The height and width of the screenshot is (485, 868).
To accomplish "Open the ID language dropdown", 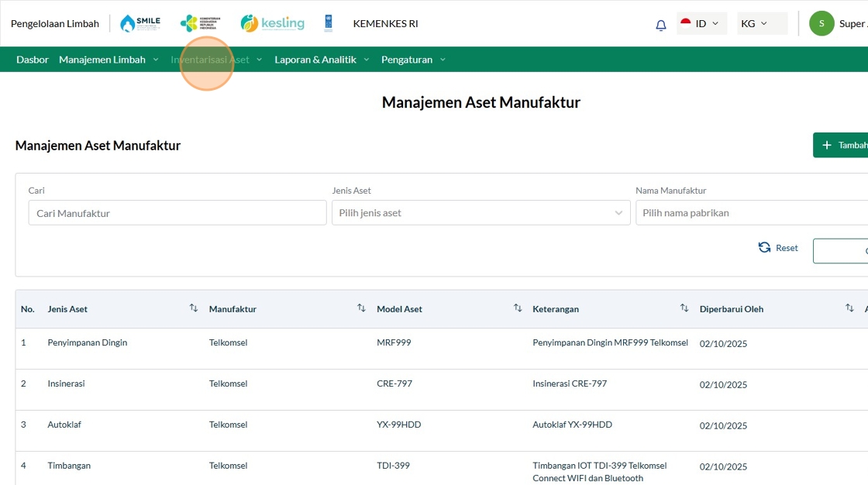I will 701,24.
